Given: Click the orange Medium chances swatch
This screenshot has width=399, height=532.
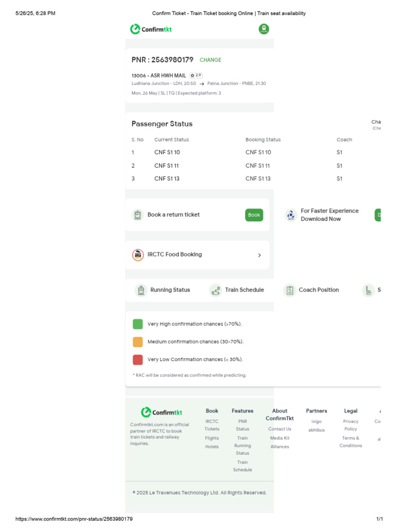Looking at the screenshot, I should 138,342.
